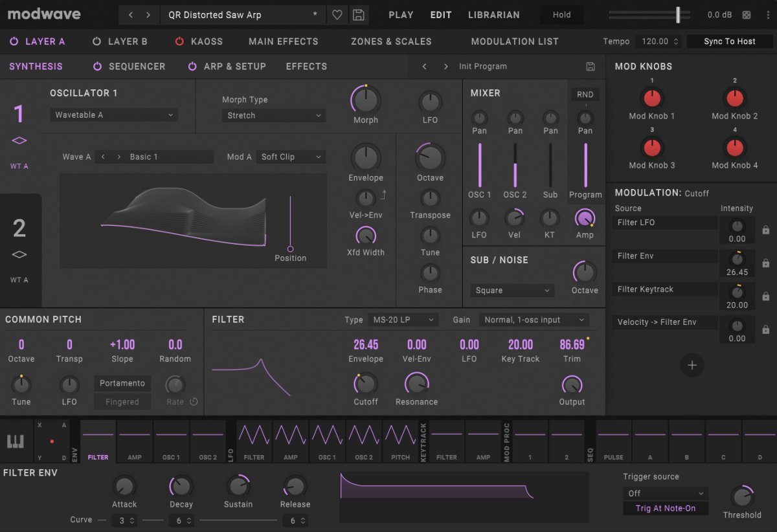This screenshot has height=532, width=777.
Task: Open the keyboard icon panel
Action: 16,441
